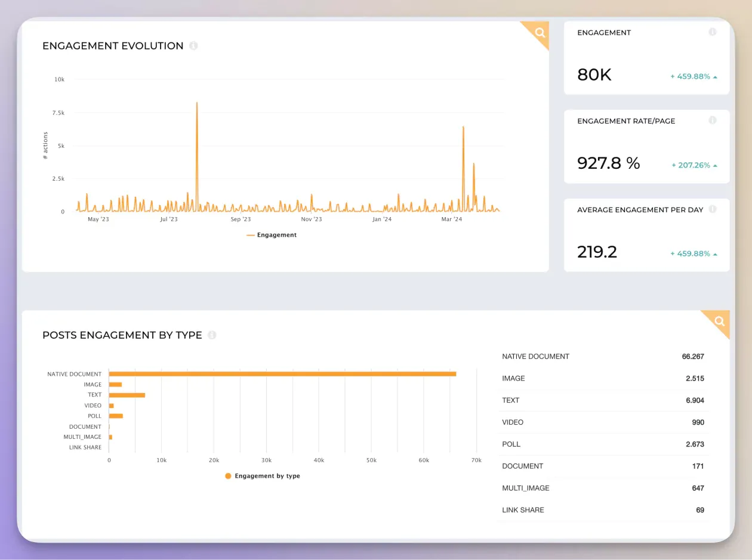Viewport: 752px width, 560px height.
Task: Click the Nov '23 label on timeline axis
Action: [311, 219]
